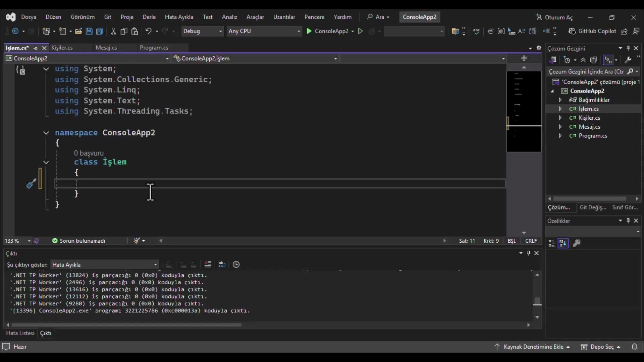This screenshot has height=362, width=644.
Task: Click Start Without Debugging outline play icon
Action: tap(361, 31)
